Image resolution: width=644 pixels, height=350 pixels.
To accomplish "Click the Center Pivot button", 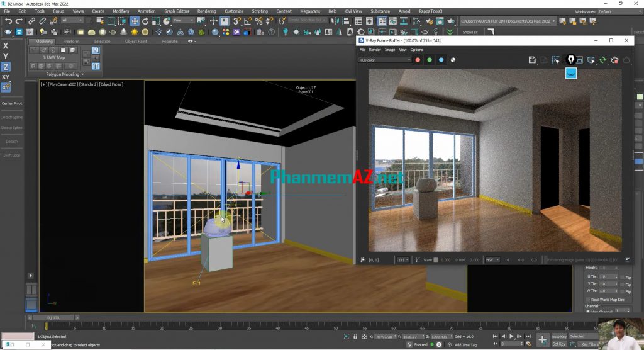I will [x=12, y=104].
